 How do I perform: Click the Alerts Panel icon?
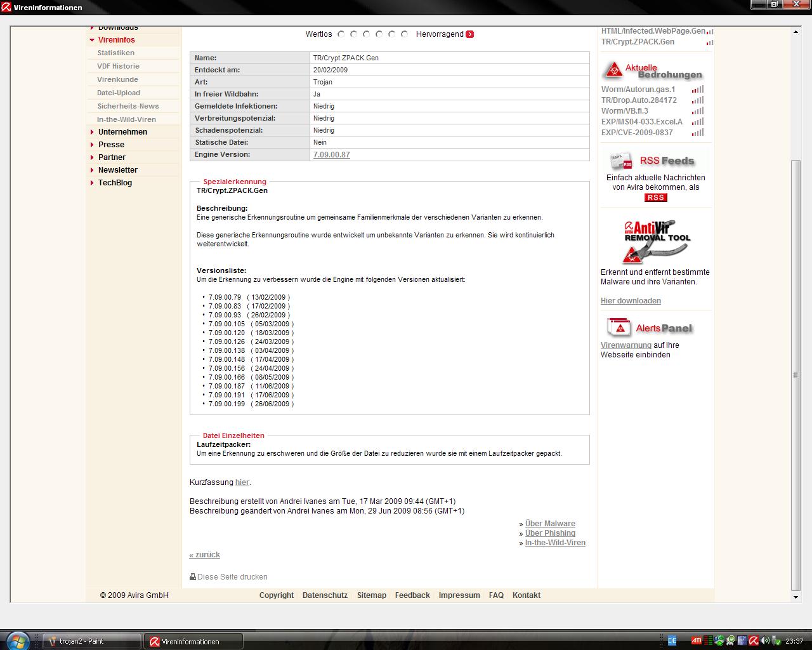tap(619, 327)
